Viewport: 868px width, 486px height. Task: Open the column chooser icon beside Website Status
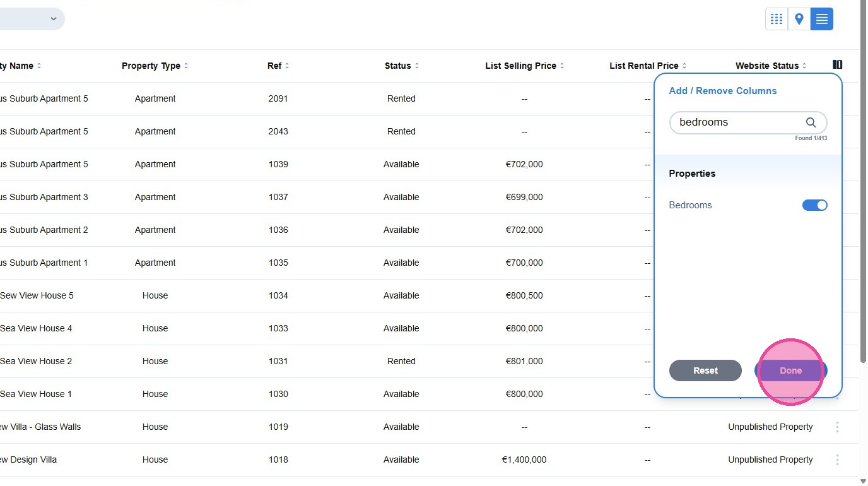[838, 64]
